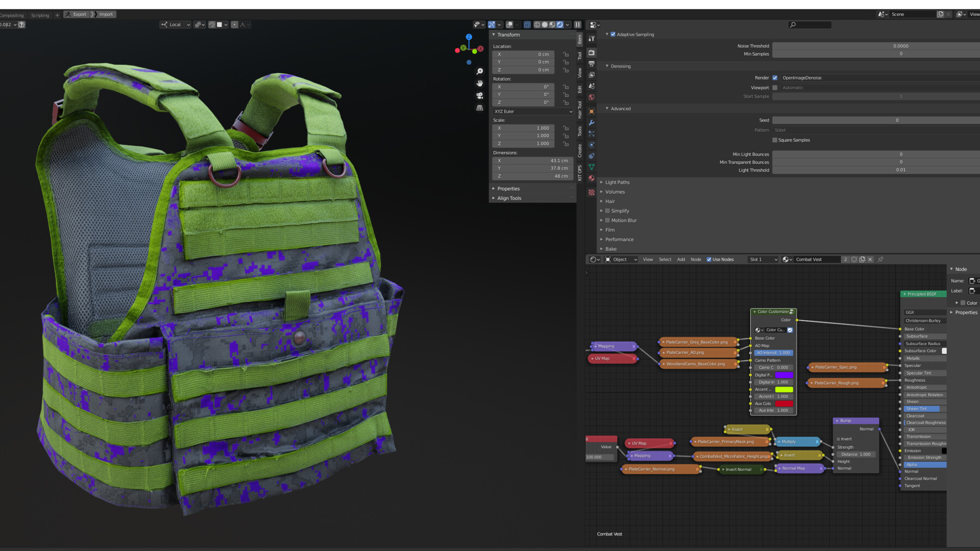
Task: Enable the Square Samples checkbox
Action: pos(775,140)
